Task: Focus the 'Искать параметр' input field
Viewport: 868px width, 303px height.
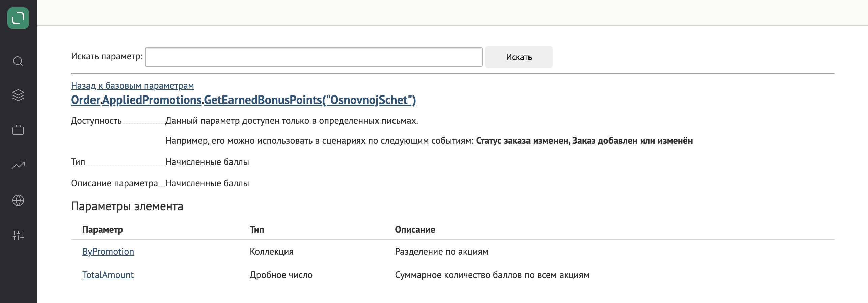Action: 314,57
